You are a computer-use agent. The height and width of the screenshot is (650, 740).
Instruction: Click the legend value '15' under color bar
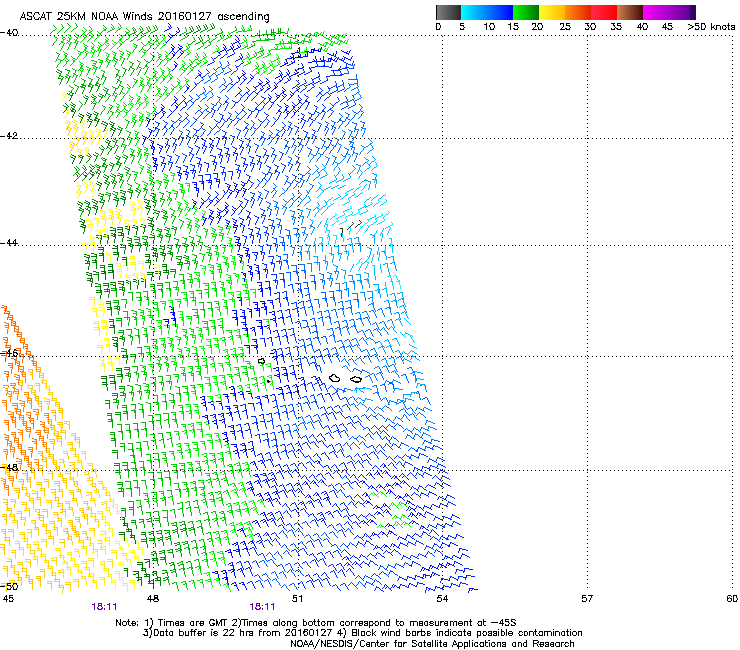tap(513, 27)
